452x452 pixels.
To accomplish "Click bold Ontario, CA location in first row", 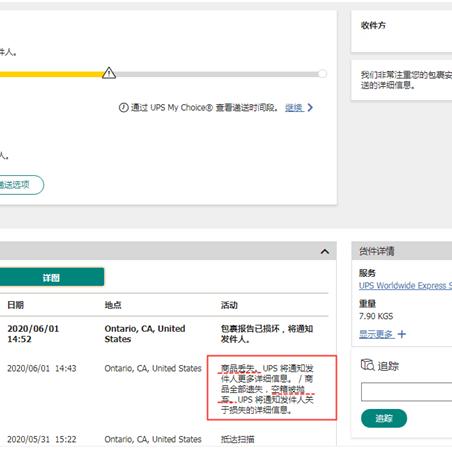I will point(145,334).
